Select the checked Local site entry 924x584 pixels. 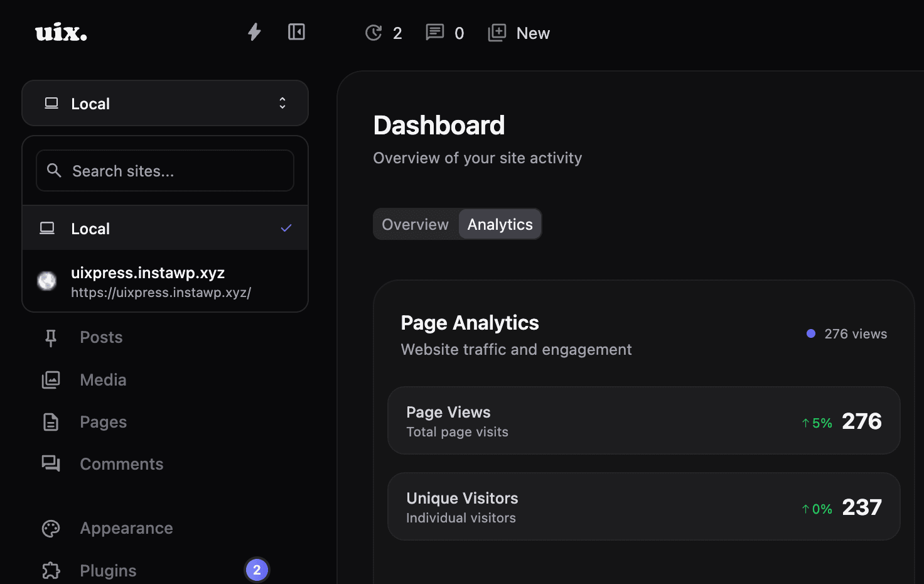[x=165, y=228]
